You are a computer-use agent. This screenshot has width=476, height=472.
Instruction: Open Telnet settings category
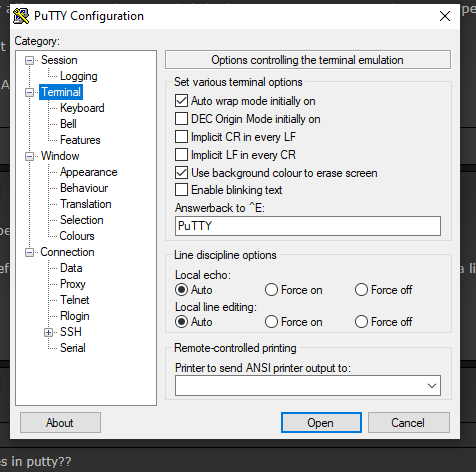pyautogui.click(x=75, y=300)
